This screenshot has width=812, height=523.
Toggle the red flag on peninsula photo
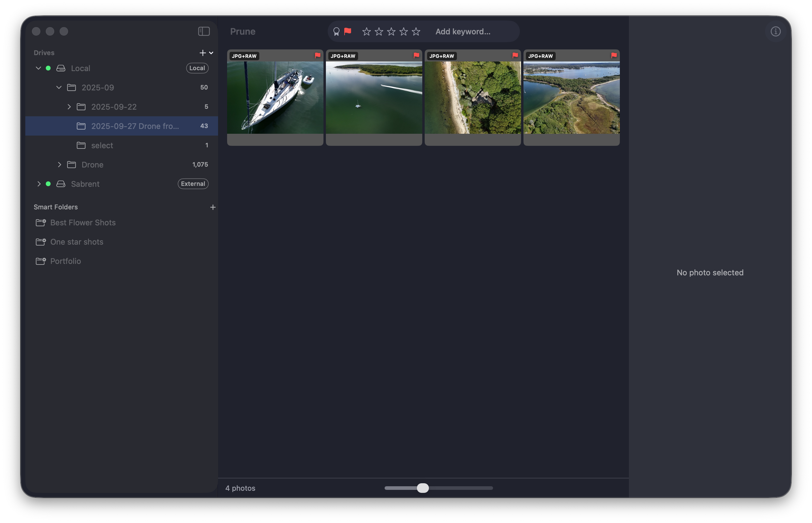[x=614, y=55]
